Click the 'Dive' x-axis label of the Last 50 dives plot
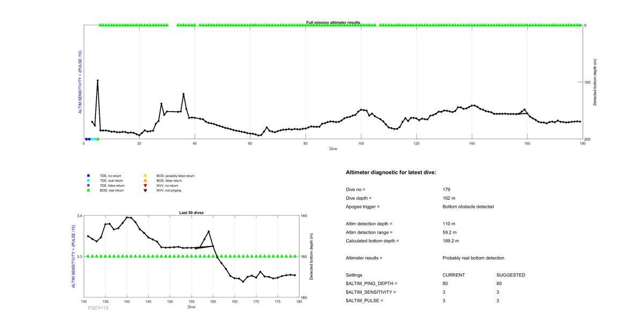644x334 pixels. click(192, 307)
